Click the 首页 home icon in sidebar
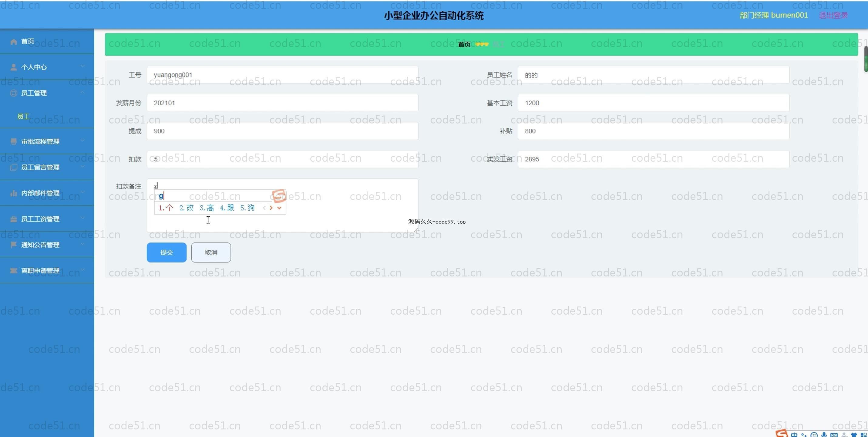Viewport: 868px width, 437px height. coord(13,42)
